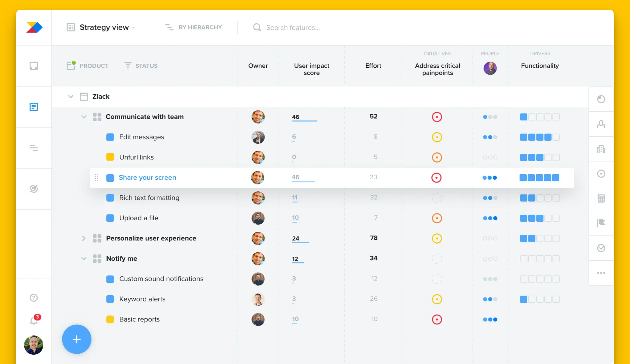Toggle initiative circle for Custom sound notifications
630x364 pixels.
pos(437,279)
